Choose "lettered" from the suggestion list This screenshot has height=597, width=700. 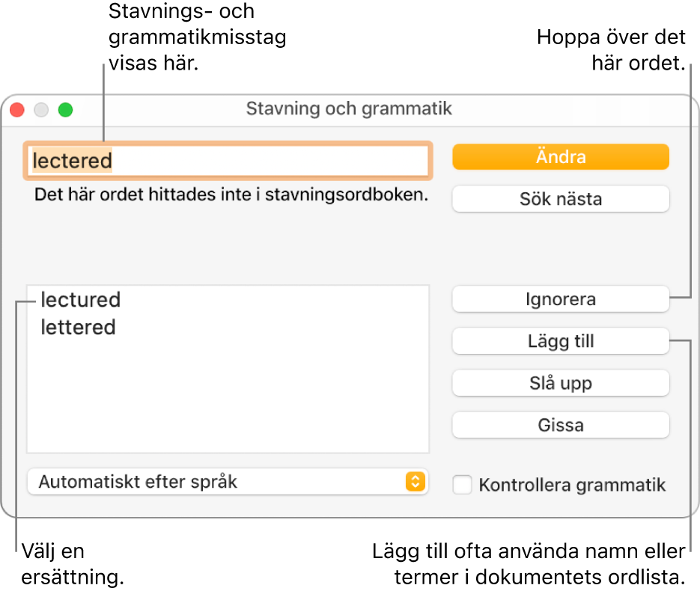point(78,328)
